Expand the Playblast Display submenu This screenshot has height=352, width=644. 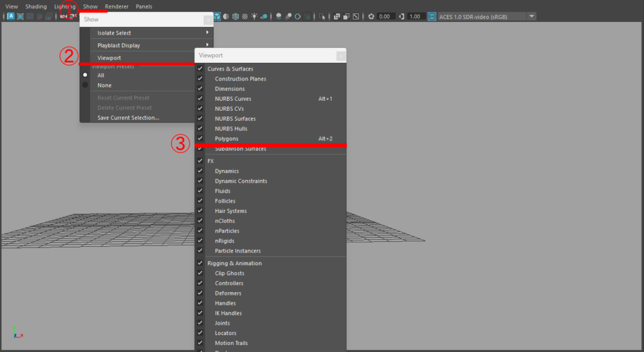pyautogui.click(x=146, y=45)
